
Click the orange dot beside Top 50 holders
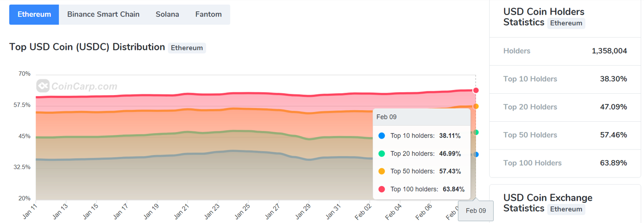[x=382, y=171]
